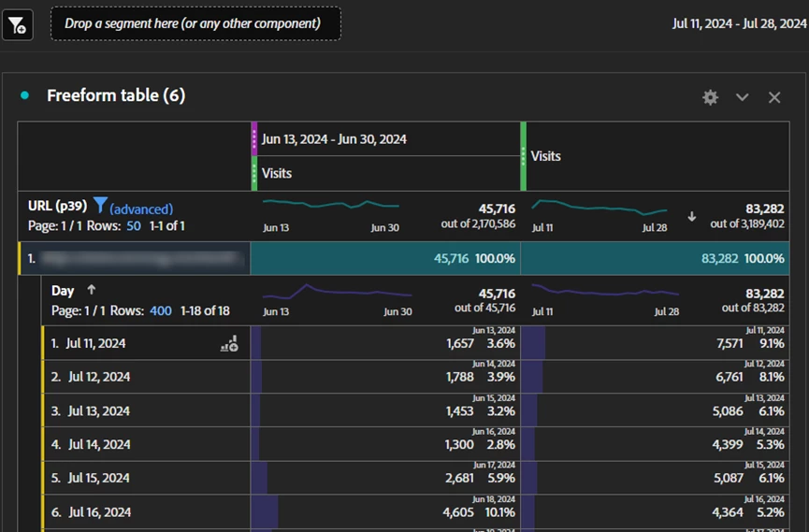Click the 83,282 out of 3,189,402 total
Viewport: 809px width, 532px height.
[747, 216]
